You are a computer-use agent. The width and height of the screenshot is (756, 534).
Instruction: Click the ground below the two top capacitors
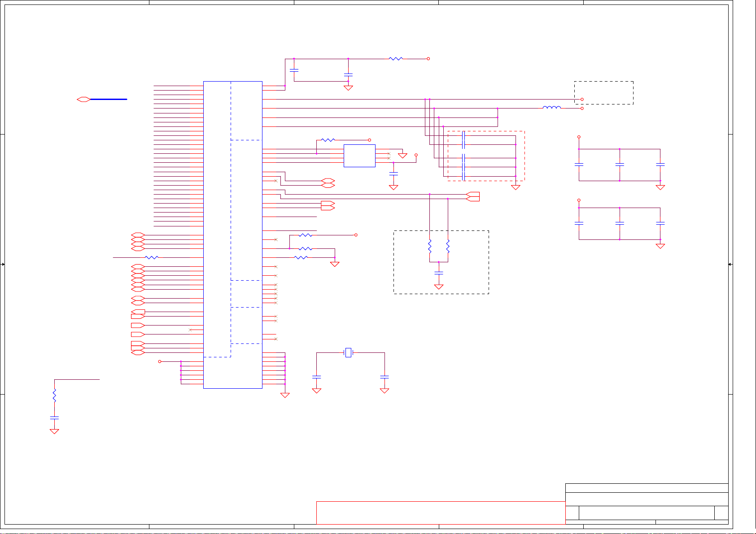coord(348,88)
